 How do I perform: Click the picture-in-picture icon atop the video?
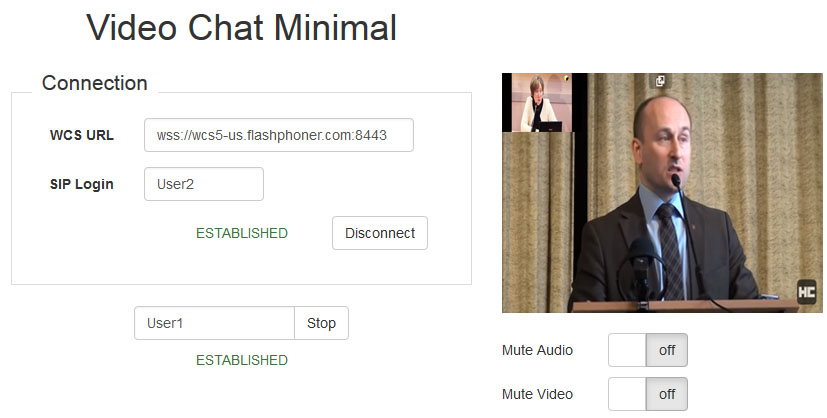point(660,81)
